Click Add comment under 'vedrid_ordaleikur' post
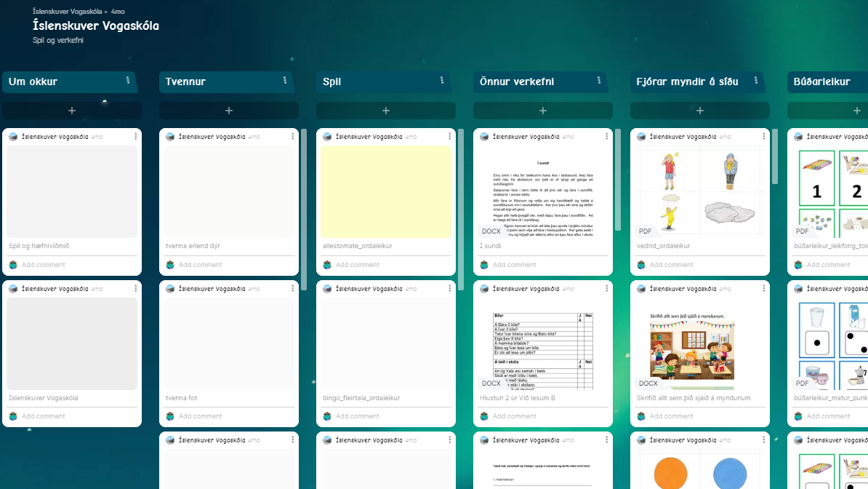This screenshot has width=868, height=489. (672, 265)
